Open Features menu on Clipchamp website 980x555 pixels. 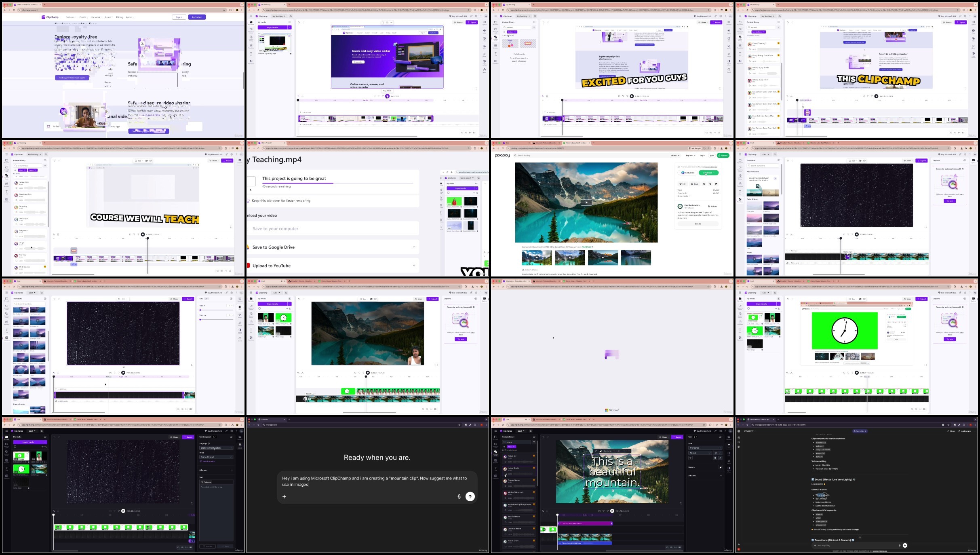[x=71, y=17]
